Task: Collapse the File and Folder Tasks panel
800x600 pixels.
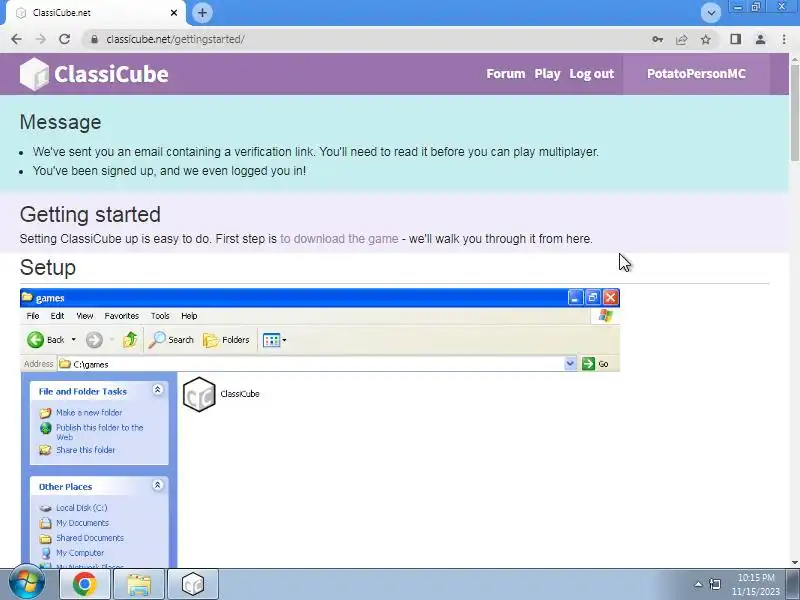Action: pyautogui.click(x=158, y=390)
